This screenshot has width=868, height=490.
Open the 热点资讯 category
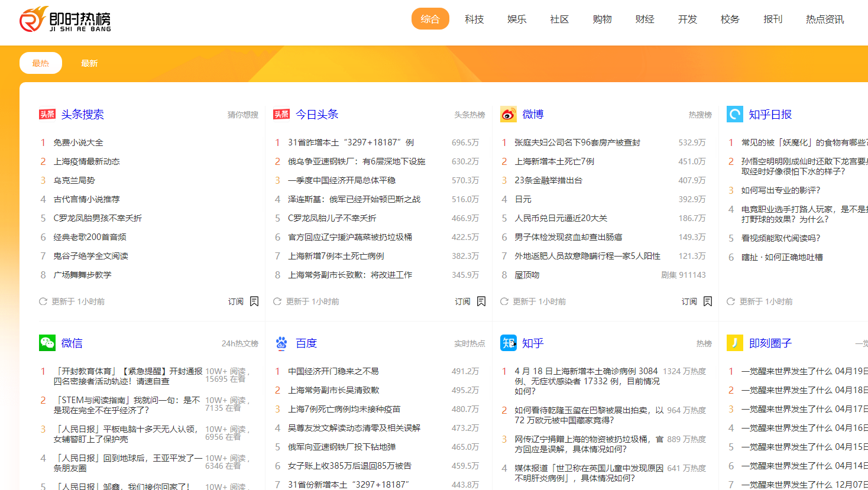[x=825, y=19]
